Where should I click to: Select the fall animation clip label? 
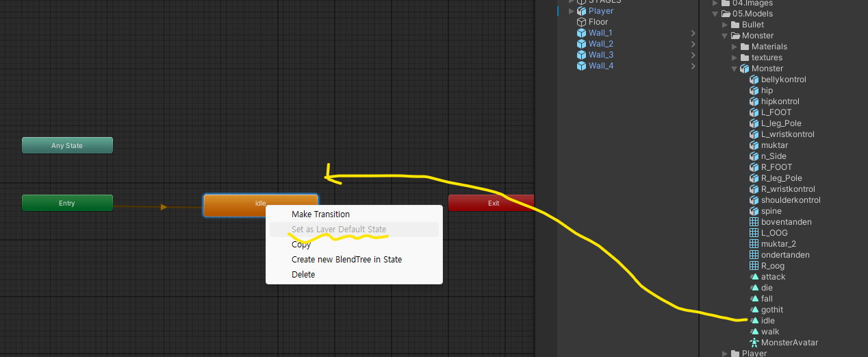767,299
